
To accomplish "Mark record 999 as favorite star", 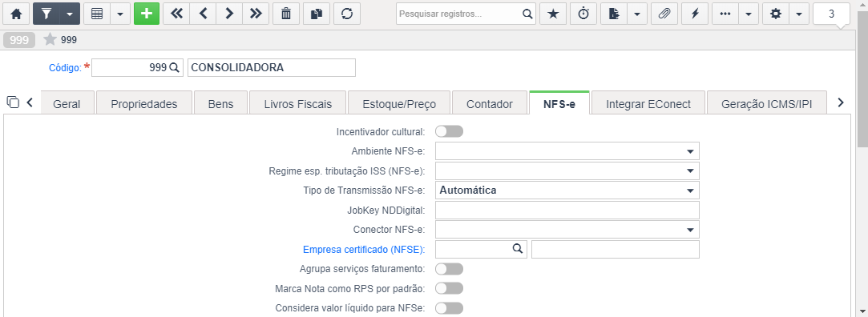I will 50,39.
